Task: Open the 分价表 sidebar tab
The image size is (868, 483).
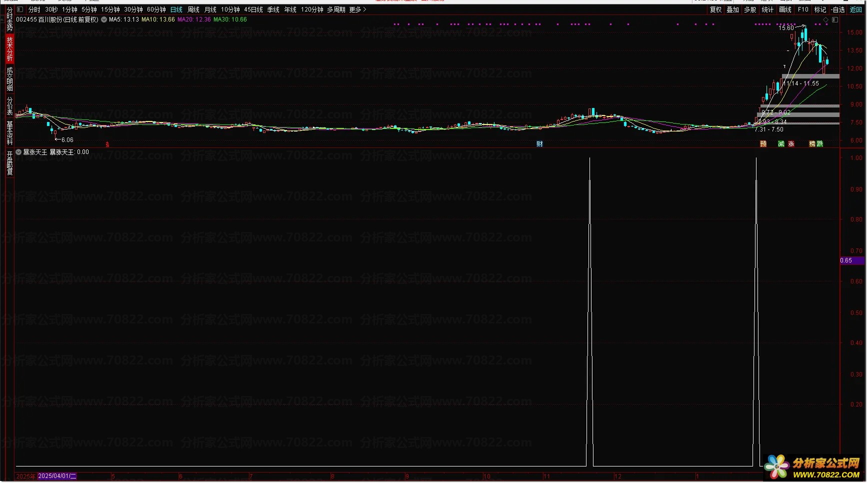Action: click(x=9, y=106)
